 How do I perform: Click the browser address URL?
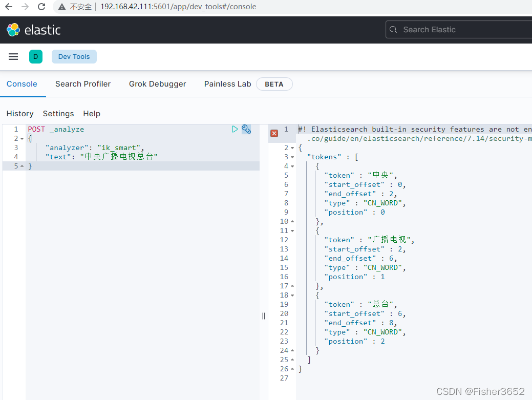pos(178,7)
